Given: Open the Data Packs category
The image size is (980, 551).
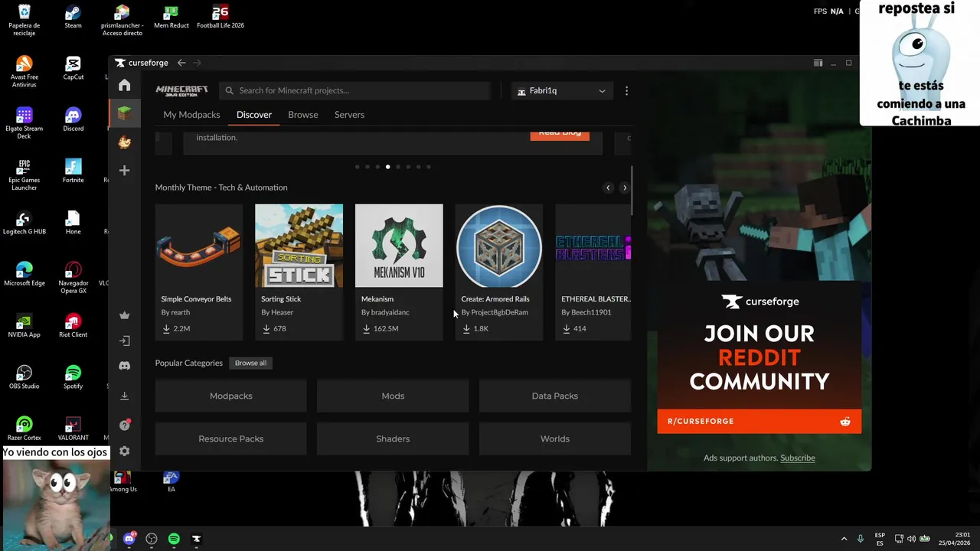Looking at the screenshot, I should click(555, 396).
